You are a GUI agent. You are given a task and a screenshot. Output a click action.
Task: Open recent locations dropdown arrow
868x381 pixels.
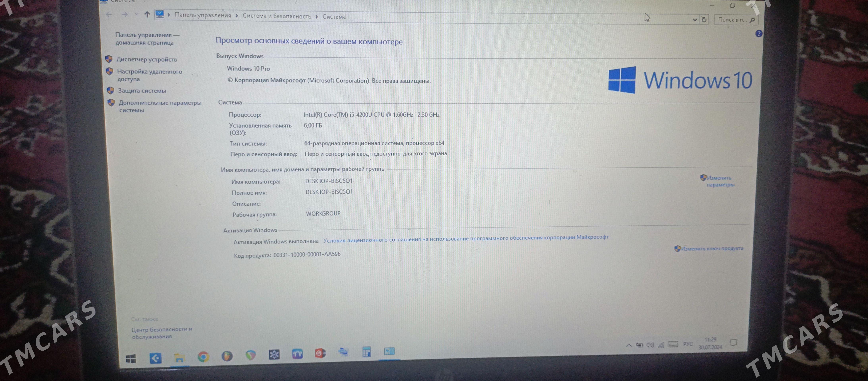[137, 14]
